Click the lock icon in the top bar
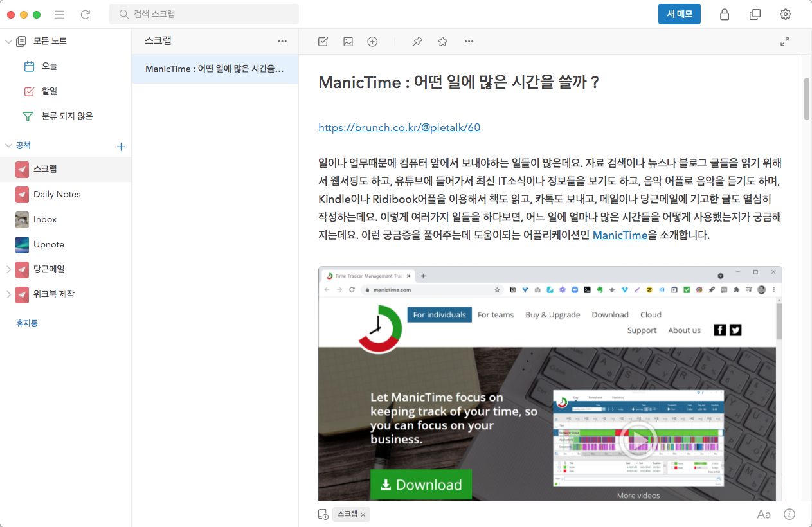Screen dimensions: 812x527 click(x=725, y=14)
